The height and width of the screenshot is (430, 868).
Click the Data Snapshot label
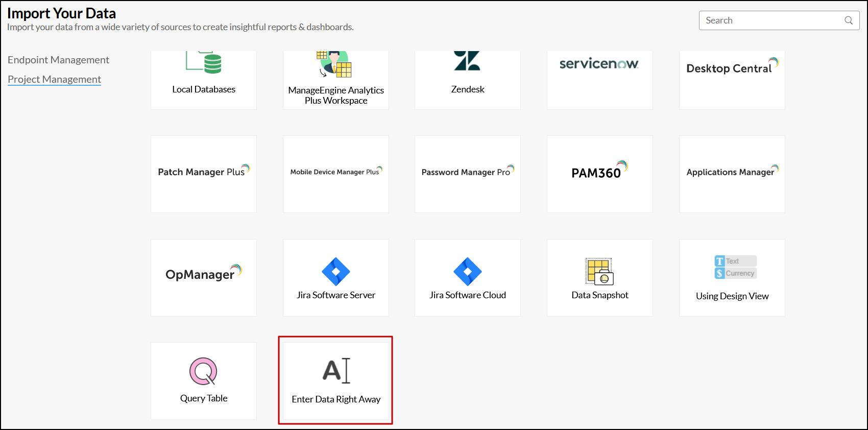pyautogui.click(x=600, y=295)
